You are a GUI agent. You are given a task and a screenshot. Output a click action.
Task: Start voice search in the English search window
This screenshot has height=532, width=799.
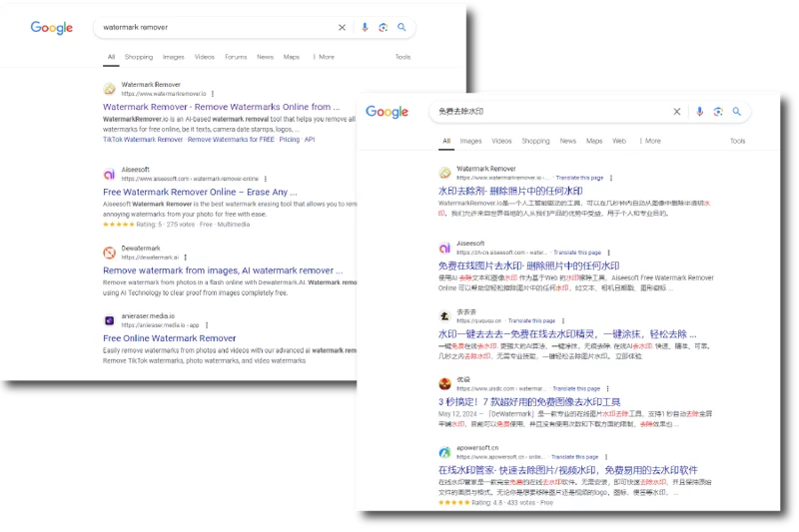365,28
